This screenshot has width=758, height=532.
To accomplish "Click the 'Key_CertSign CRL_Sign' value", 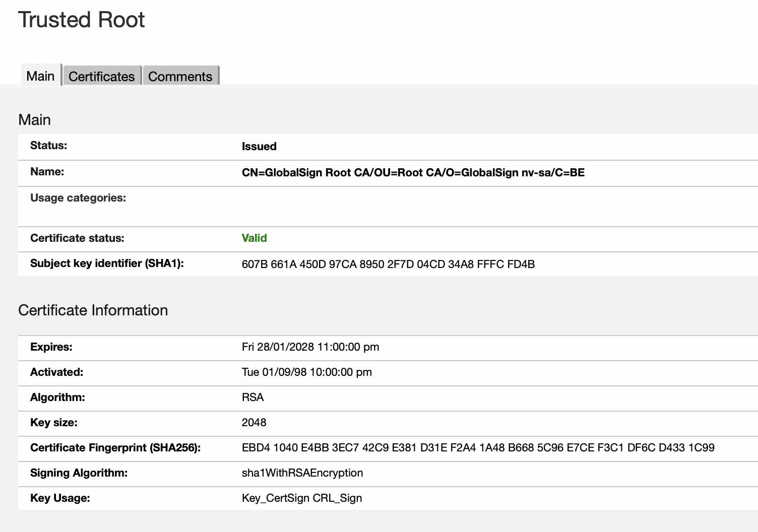I will (x=302, y=498).
